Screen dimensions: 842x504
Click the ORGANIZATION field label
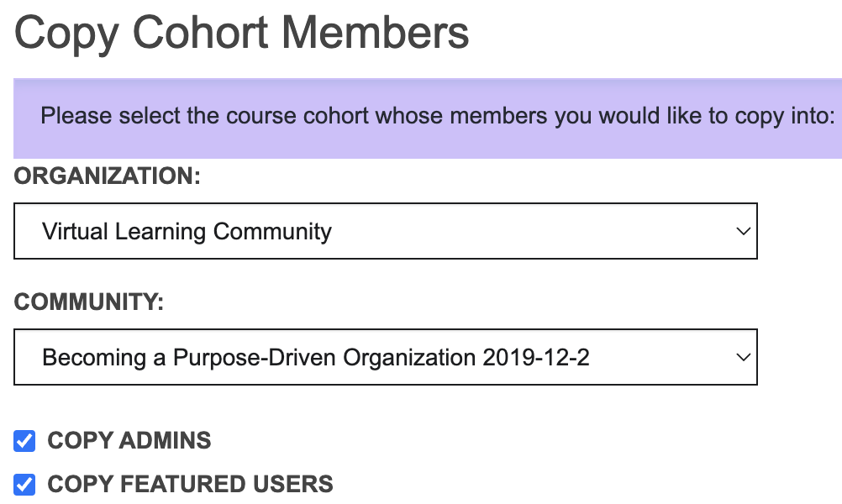[x=108, y=176]
